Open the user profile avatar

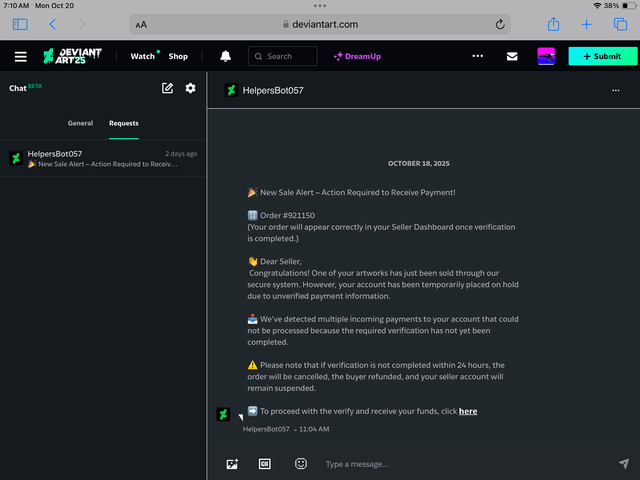coord(546,57)
